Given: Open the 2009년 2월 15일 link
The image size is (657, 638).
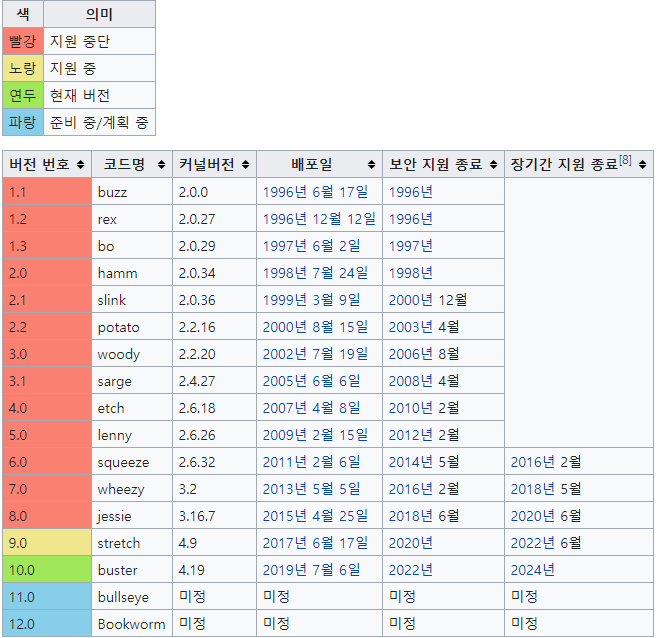Looking at the screenshot, I should pos(315,435).
